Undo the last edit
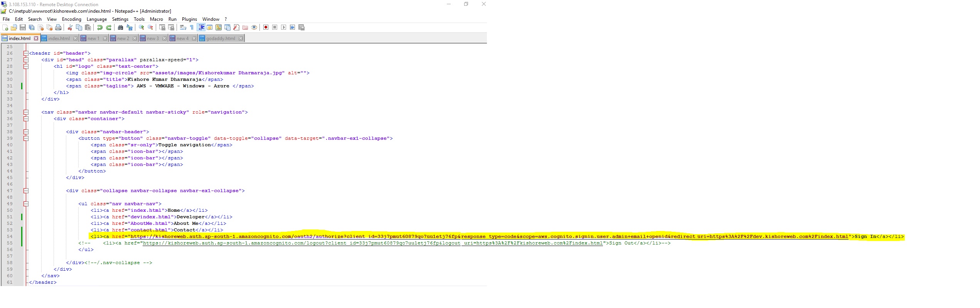 coord(100,27)
